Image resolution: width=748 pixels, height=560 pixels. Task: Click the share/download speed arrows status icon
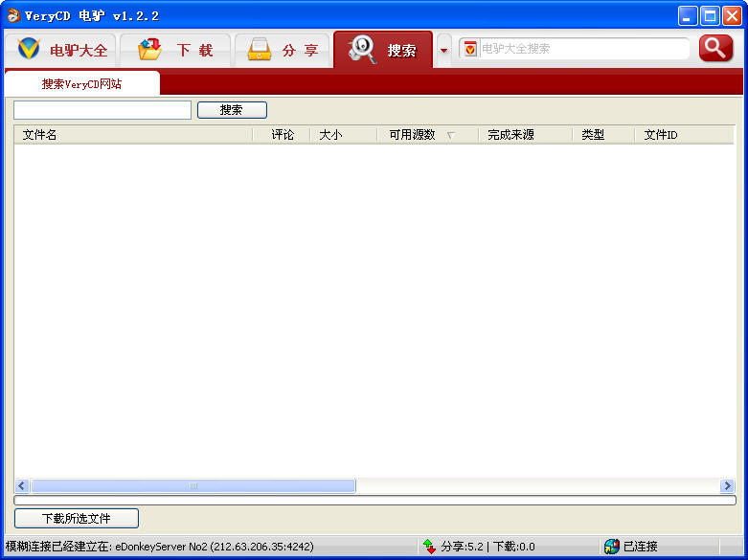pyautogui.click(x=429, y=547)
